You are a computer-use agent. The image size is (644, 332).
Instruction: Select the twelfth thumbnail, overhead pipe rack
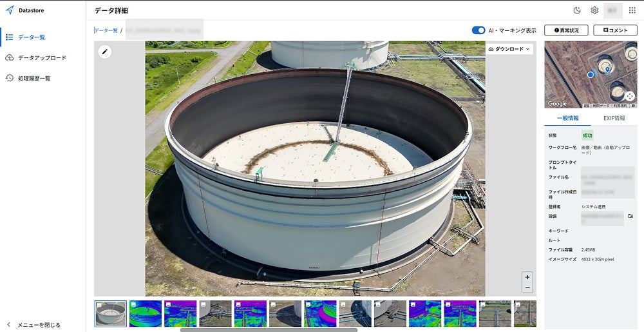click(x=495, y=313)
